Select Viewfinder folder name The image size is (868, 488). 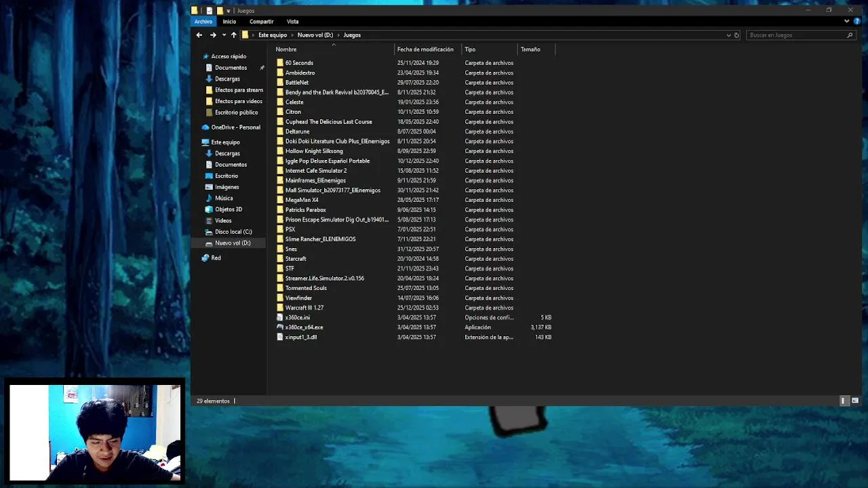[x=298, y=298]
